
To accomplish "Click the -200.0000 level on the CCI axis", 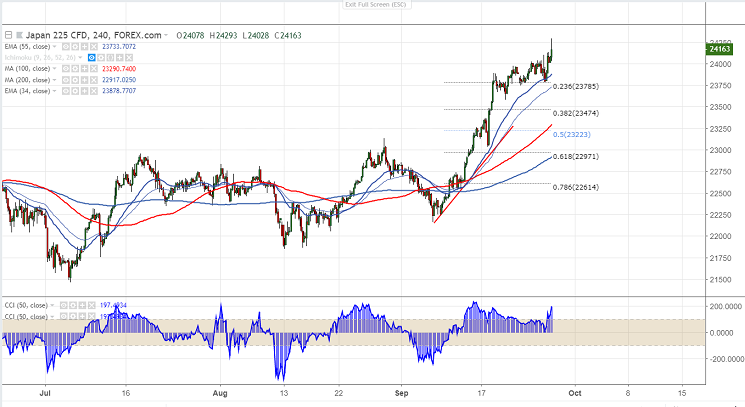I will tap(726, 359).
